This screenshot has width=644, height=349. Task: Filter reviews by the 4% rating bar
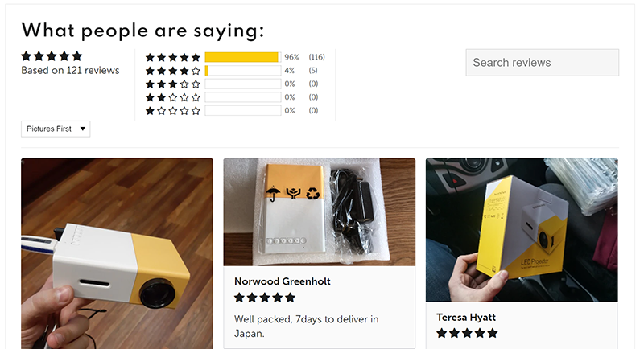point(243,71)
